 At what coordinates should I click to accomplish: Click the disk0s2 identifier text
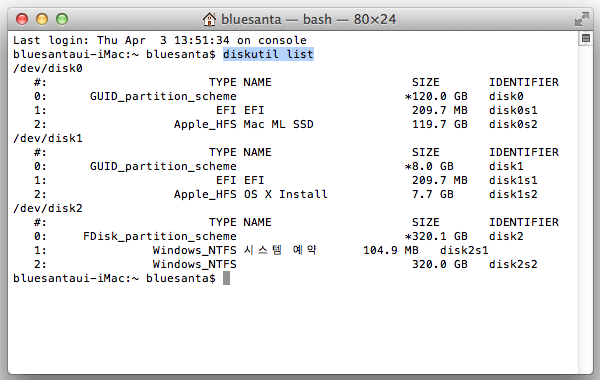[x=513, y=124]
